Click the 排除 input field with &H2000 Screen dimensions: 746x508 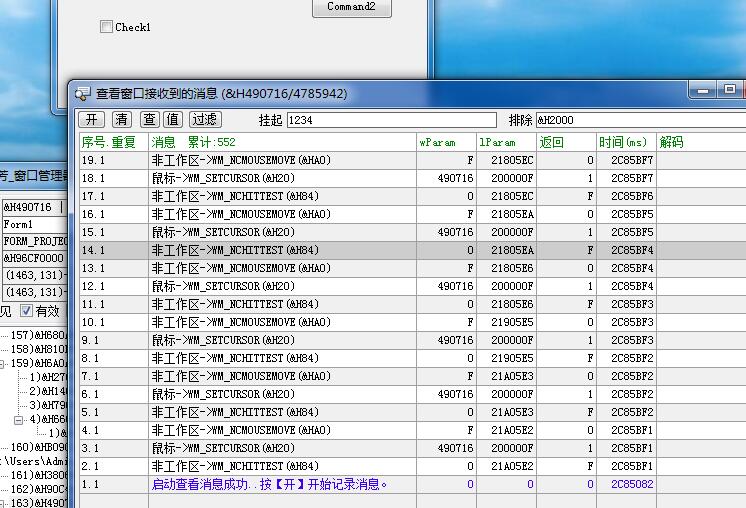[641, 120]
